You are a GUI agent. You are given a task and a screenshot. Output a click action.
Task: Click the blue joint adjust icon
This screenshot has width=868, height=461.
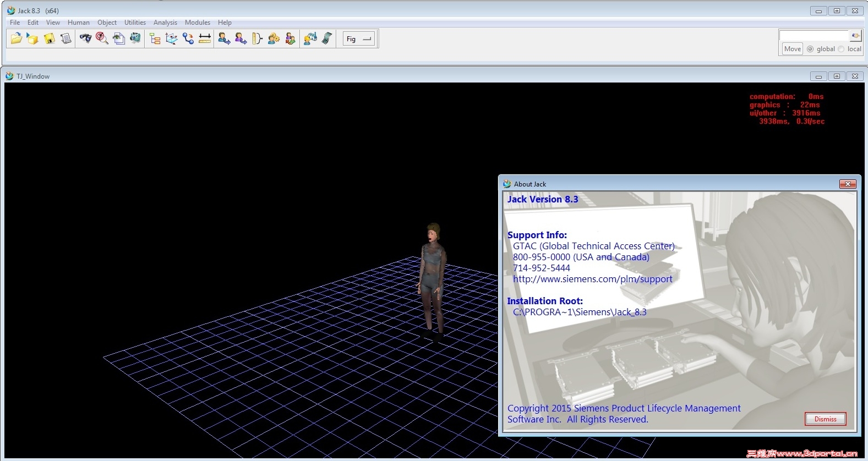pyautogui.click(x=188, y=39)
